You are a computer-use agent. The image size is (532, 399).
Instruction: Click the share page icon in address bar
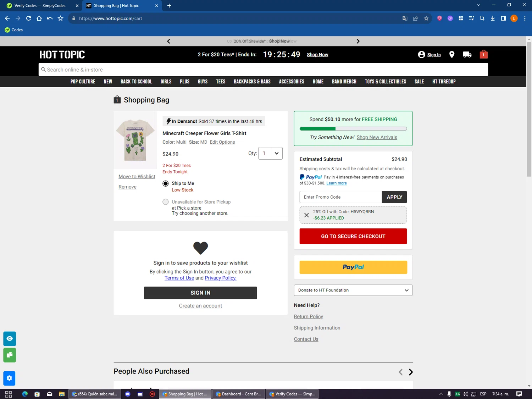coord(415,18)
